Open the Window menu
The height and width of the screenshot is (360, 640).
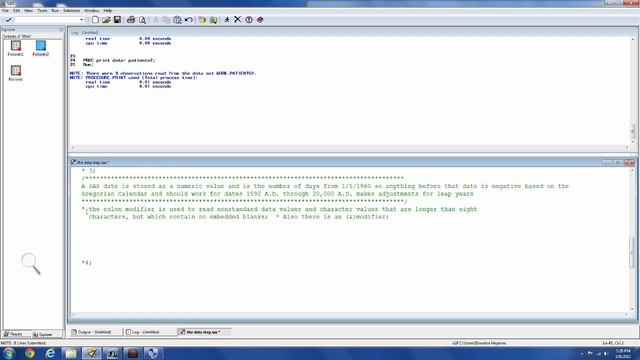92,10
